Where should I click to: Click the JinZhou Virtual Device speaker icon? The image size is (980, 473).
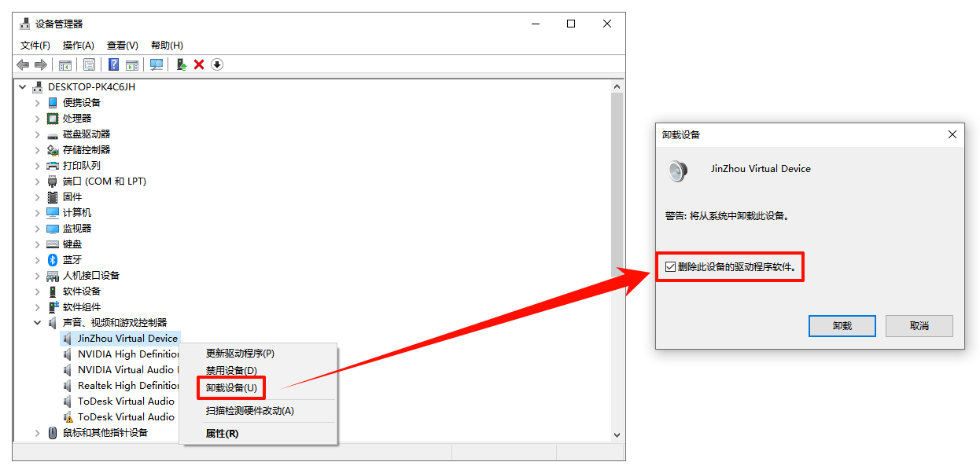[68, 339]
